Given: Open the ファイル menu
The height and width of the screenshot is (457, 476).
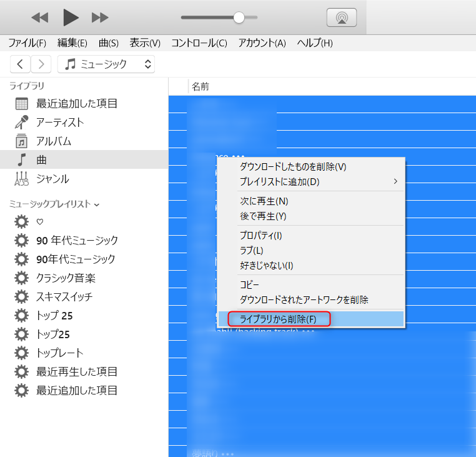Looking at the screenshot, I should 27,43.
